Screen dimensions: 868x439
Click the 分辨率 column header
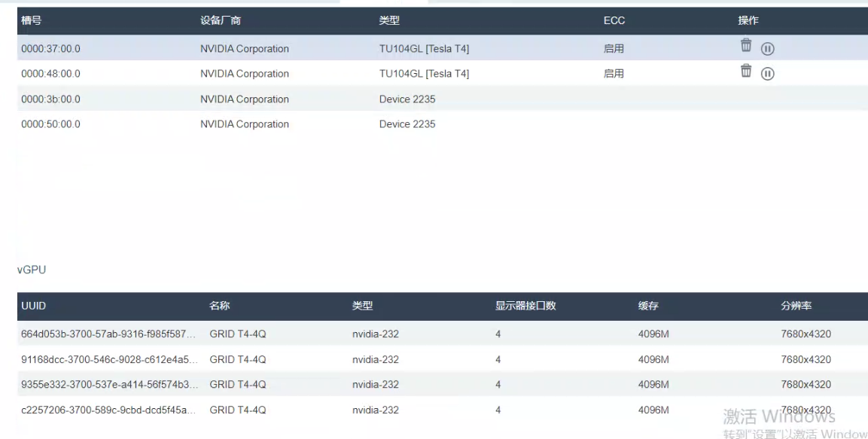[796, 306]
